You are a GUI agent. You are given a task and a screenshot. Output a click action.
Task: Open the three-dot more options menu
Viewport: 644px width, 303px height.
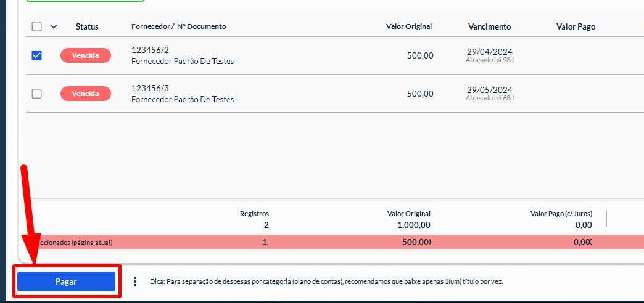(x=135, y=281)
